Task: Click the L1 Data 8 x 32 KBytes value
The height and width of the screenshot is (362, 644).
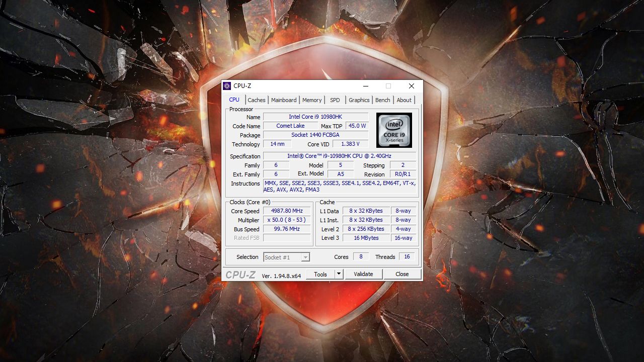Action: point(366,211)
